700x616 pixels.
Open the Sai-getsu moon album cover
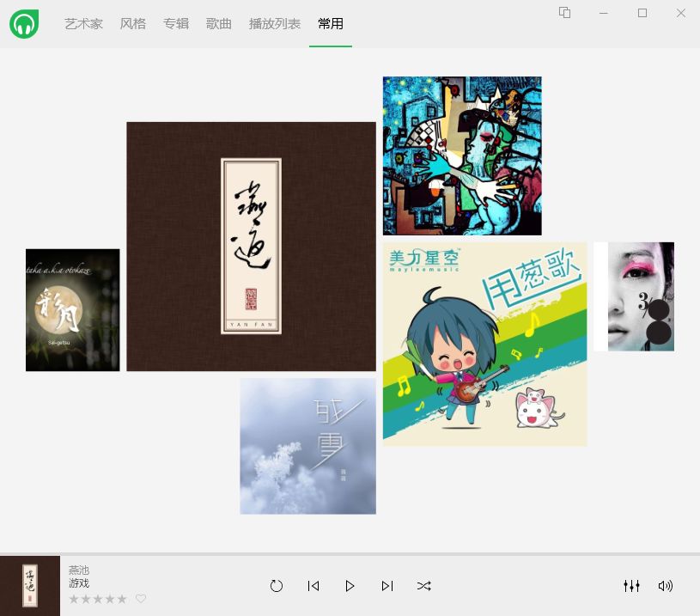73,310
